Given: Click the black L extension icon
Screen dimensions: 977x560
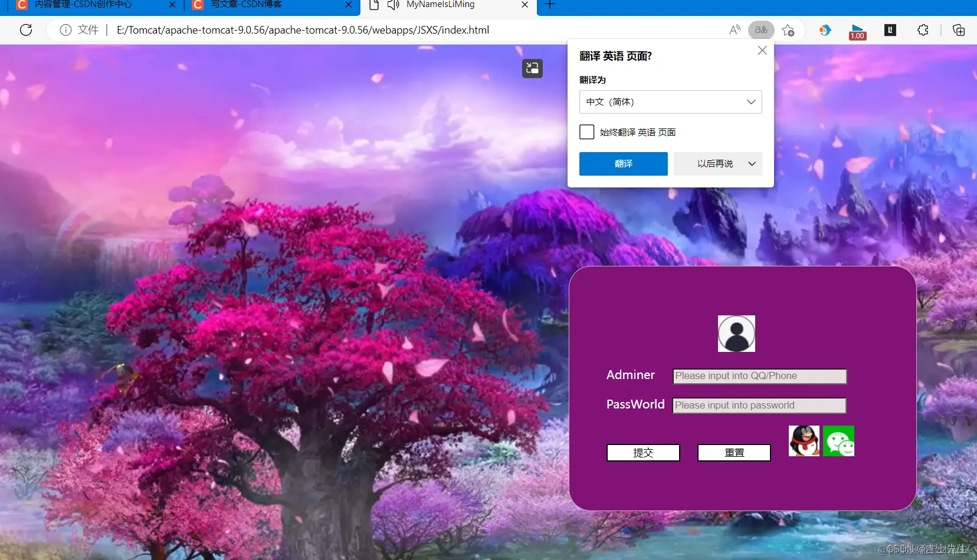Looking at the screenshot, I should [890, 29].
